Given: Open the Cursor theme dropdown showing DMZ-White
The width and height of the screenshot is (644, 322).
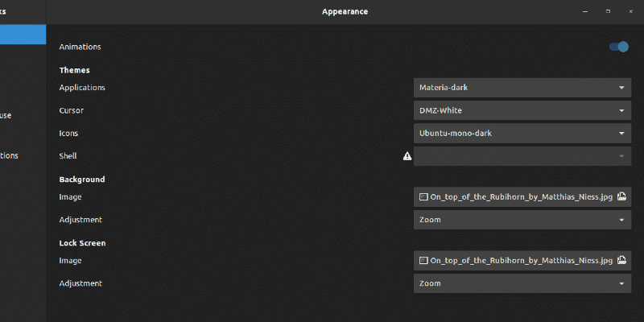Looking at the screenshot, I should click(x=522, y=110).
